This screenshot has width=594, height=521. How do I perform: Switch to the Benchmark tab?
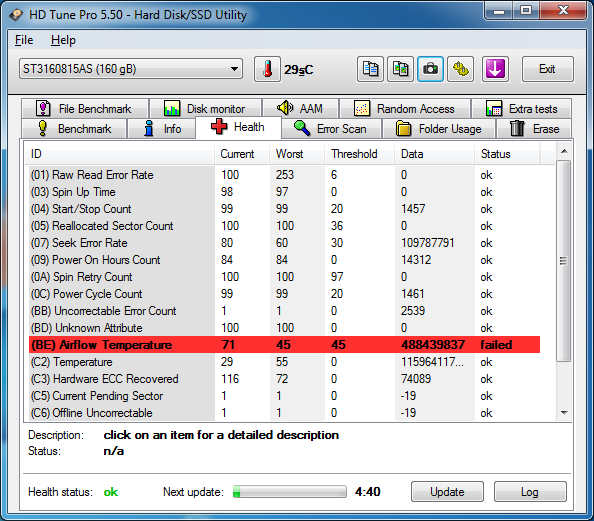[x=74, y=128]
